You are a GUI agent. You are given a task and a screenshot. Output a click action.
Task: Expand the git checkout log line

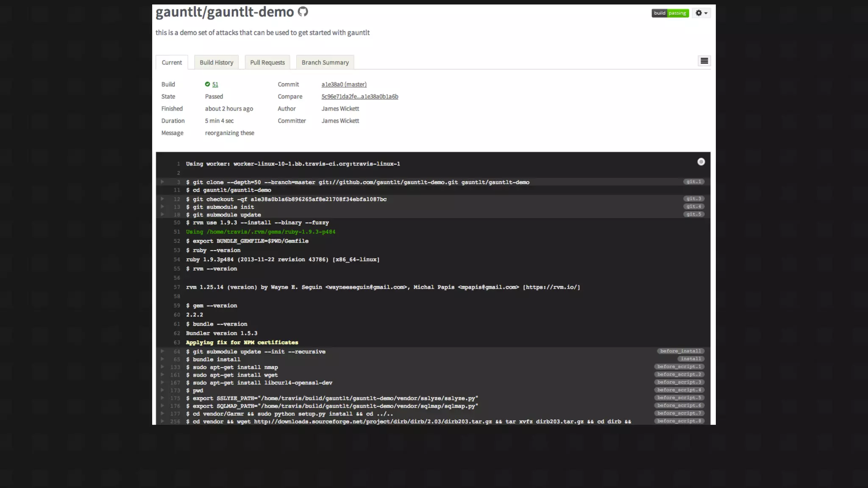[x=162, y=199]
